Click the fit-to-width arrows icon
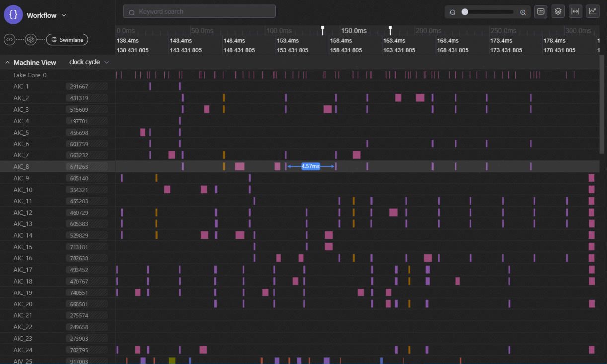 point(575,11)
